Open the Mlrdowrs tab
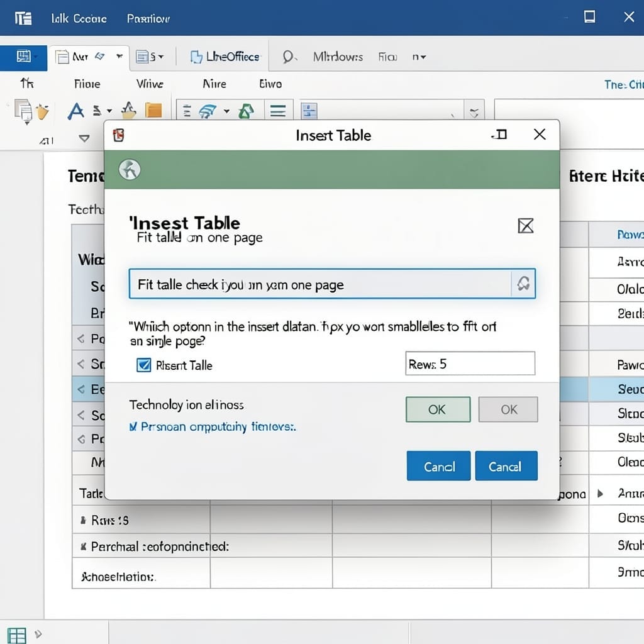 coord(338,57)
